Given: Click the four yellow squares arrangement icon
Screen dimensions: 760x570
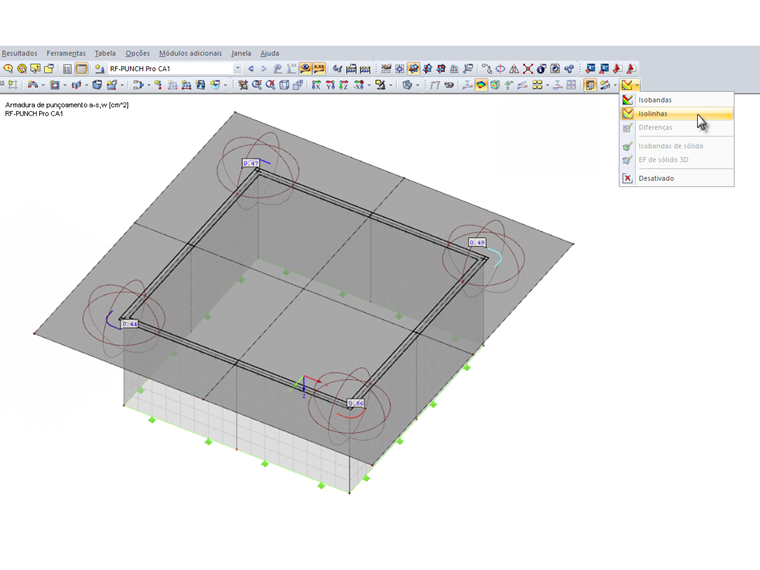Looking at the screenshot, I should [537, 85].
